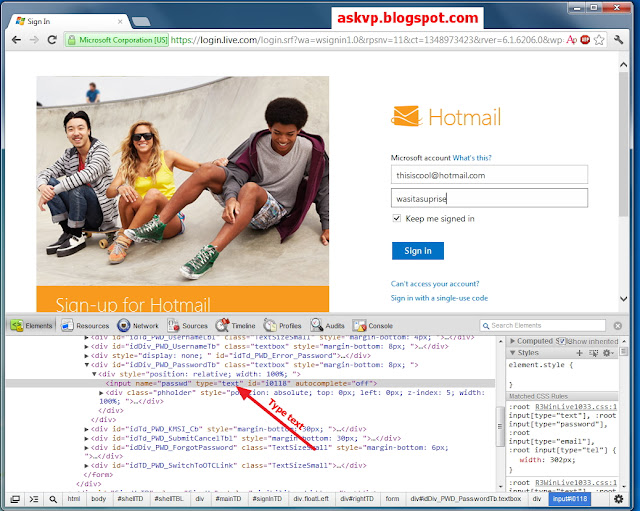Click the blue Sign in button

418,251
